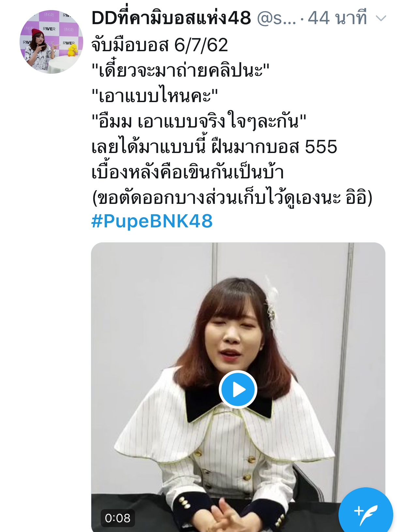
Task: Click the display name DDที่คามิบอสแห่ง48
Action: pyautogui.click(x=171, y=18)
